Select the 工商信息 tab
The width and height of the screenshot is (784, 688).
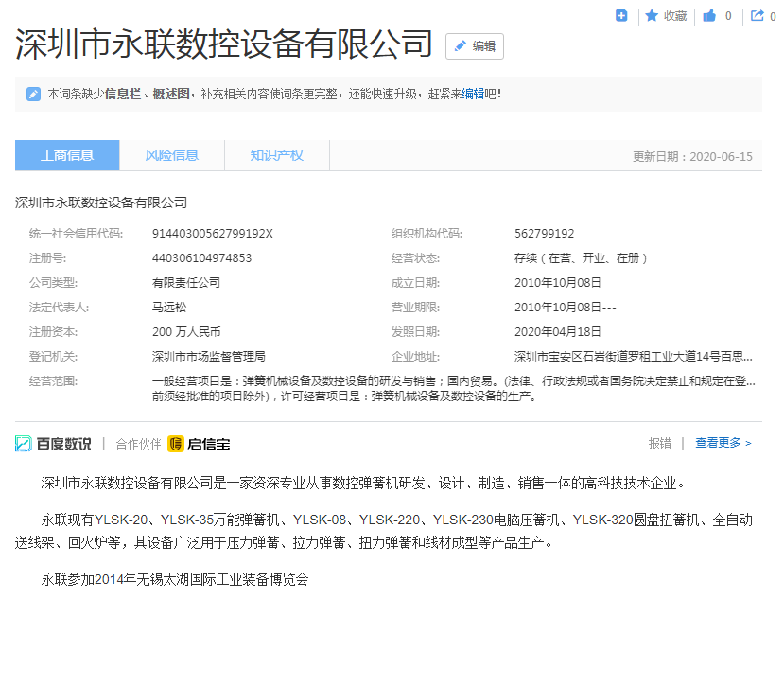pyautogui.click(x=67, y=155)
